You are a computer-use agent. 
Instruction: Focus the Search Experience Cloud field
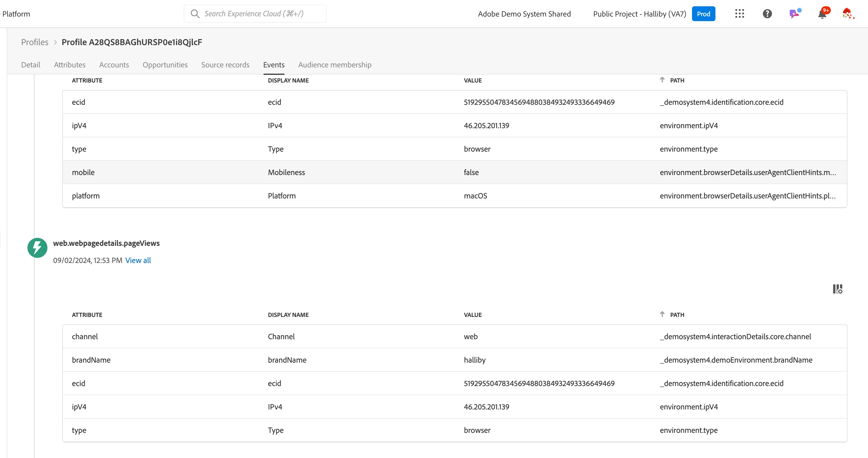coord(255,14)
